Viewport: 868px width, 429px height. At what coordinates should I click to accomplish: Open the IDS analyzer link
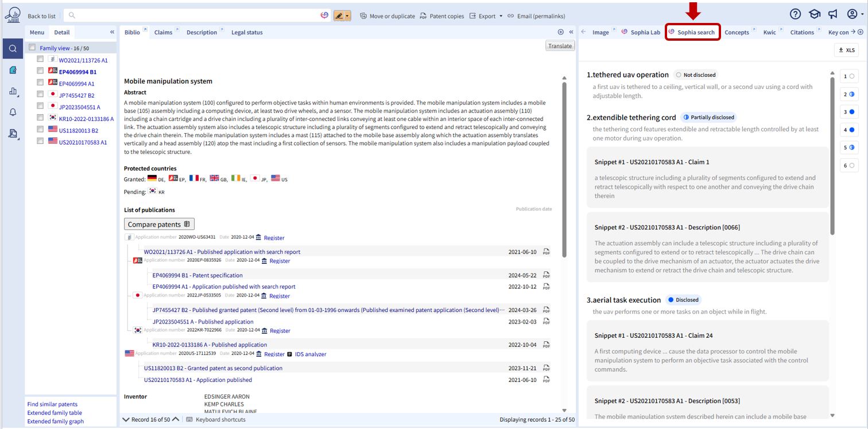tap(311, 354)
